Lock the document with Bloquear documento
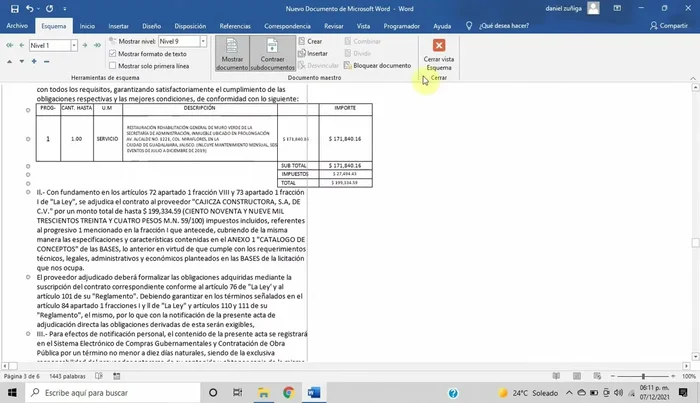The height and width of the screenshot is (403, 700). pos(375,65)
